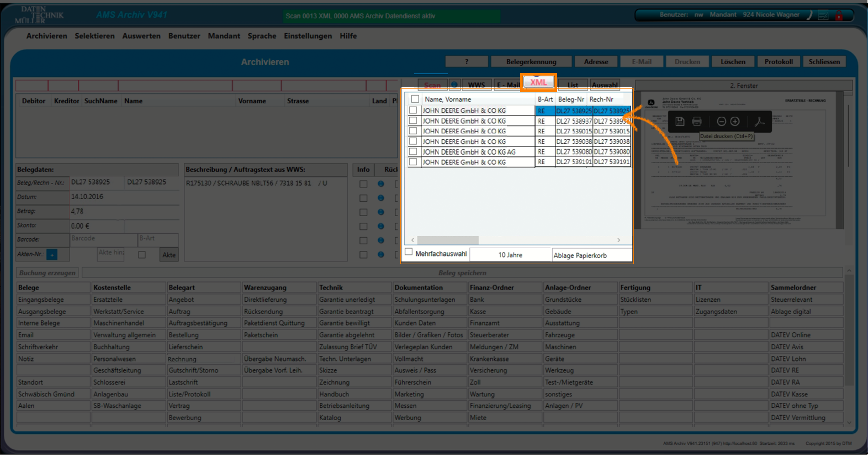Zoom out the document preview with minus icon
The image size is (868, 456).
coord(721,122)
